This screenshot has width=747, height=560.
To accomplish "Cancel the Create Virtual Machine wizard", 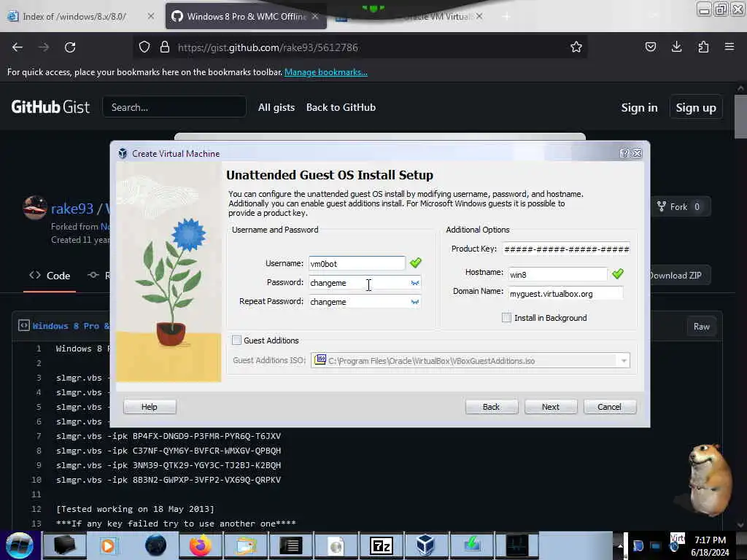I will [610, 407].
